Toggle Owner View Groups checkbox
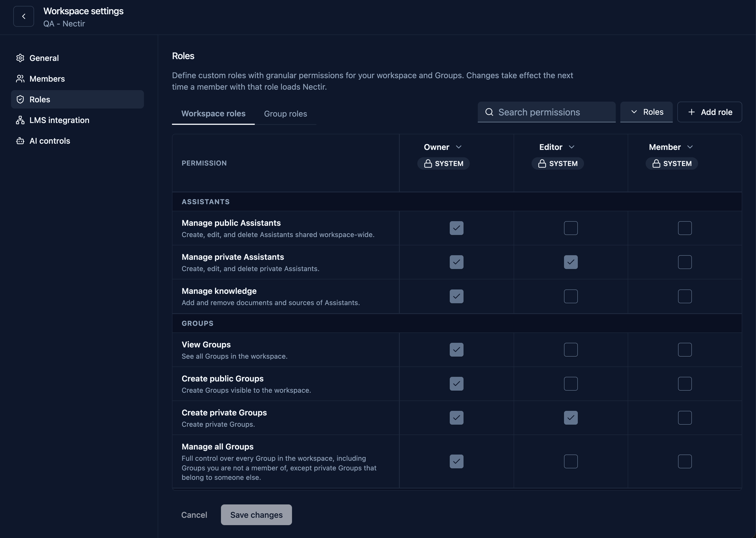The width and height of the screenshot is (756, 538). (456, 349)
